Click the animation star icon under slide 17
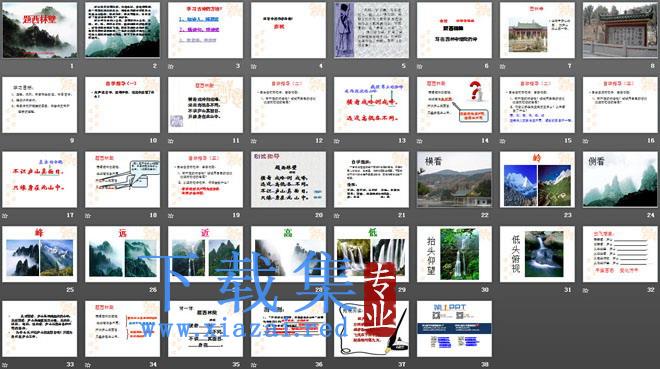This screenshot has height=369, width=660. tap(5, 215)
